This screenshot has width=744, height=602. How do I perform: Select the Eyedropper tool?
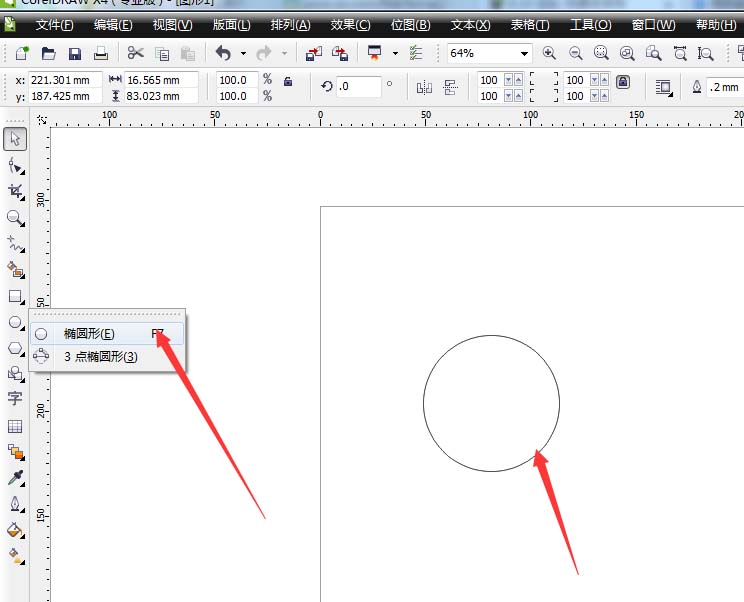coord(15,478)
